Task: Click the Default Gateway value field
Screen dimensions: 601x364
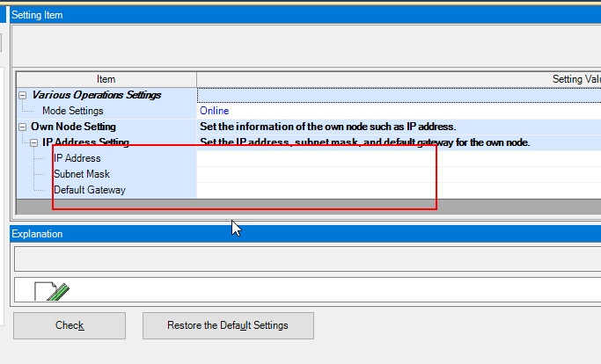Action: tap(399, 190)
